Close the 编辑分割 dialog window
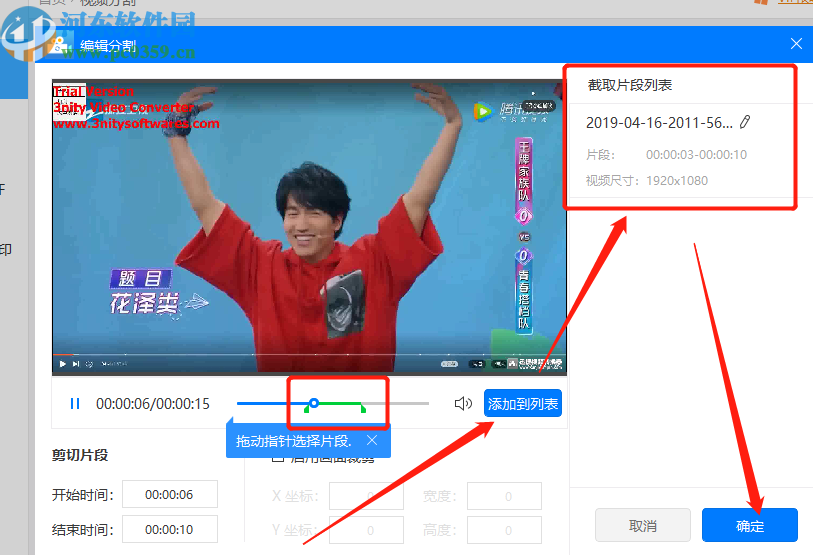The width and height of the screenshot is (813, 555). [796, 44]
